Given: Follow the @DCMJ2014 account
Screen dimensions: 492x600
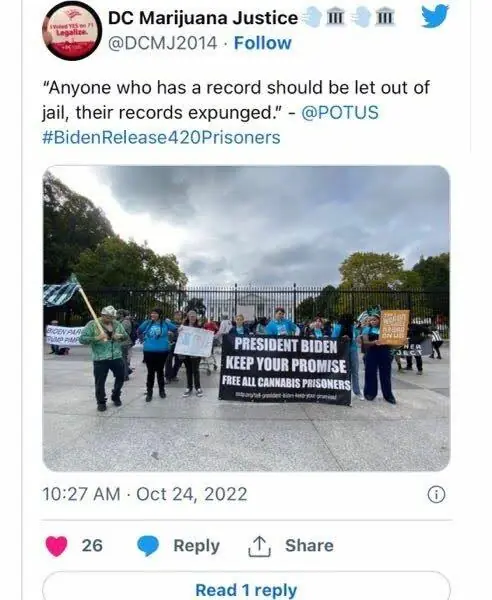Looking at the screenshot, I should 262,43.
